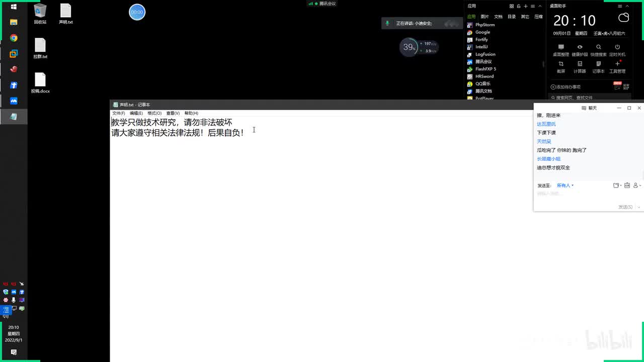Screen dimensions: 644x362
Task: Select 声明.txt file on desktop
Action: click(x=66, y=14)
